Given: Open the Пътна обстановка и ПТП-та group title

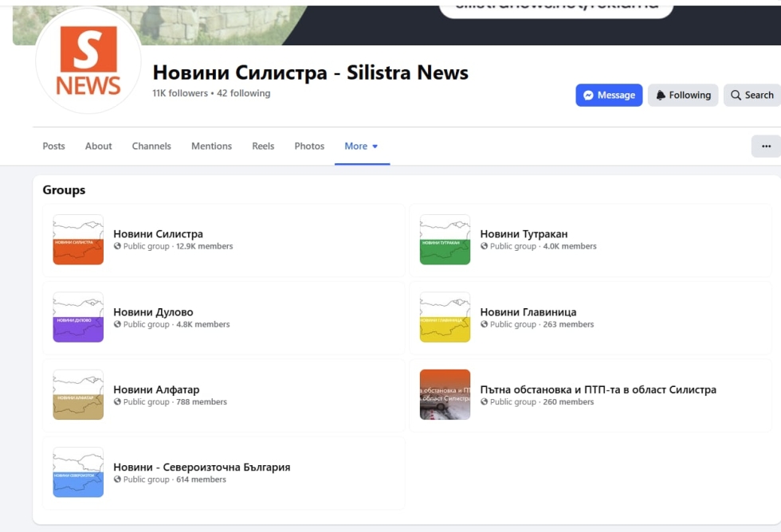Looking at the screenshot, I should 598,389.
